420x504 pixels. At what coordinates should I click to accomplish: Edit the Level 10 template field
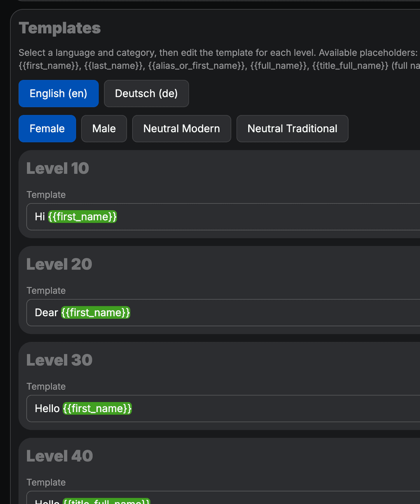(x=223, y=217)
